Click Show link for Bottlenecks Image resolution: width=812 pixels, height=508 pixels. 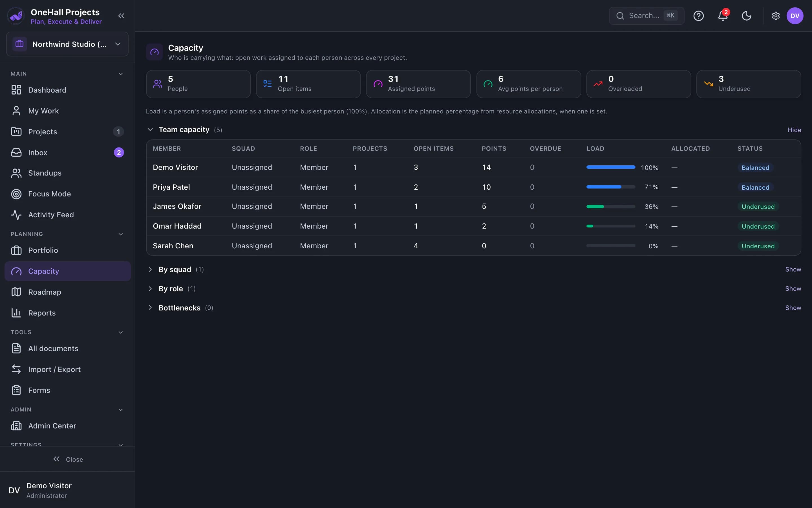793,308
